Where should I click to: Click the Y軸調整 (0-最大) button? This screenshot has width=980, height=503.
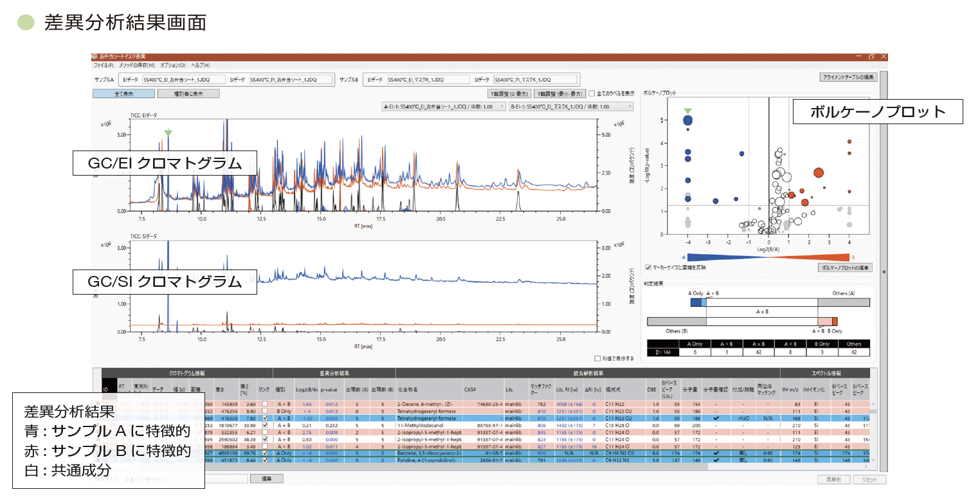(510, 93)
